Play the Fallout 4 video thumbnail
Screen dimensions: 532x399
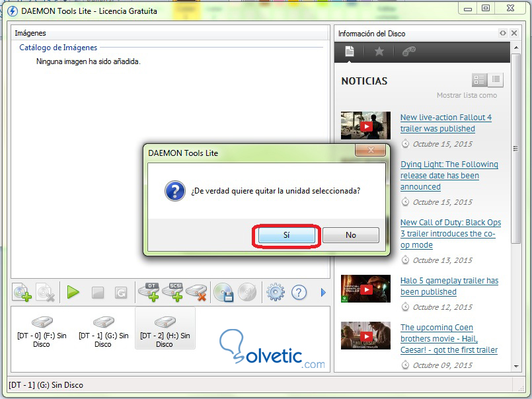coord(365,126)
